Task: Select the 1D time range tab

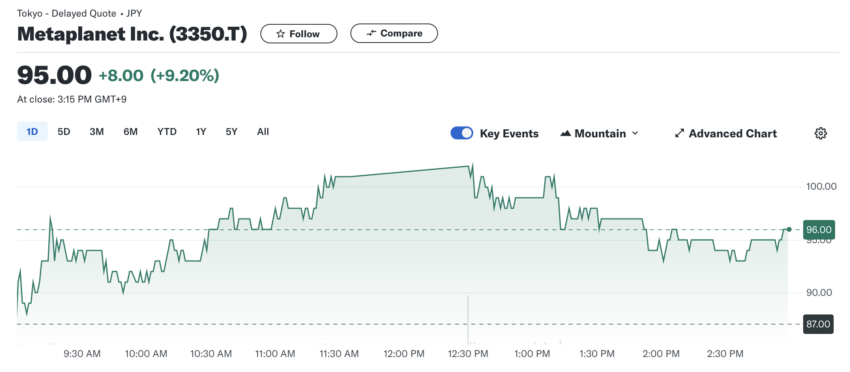Action: click(x=32, y=132)
